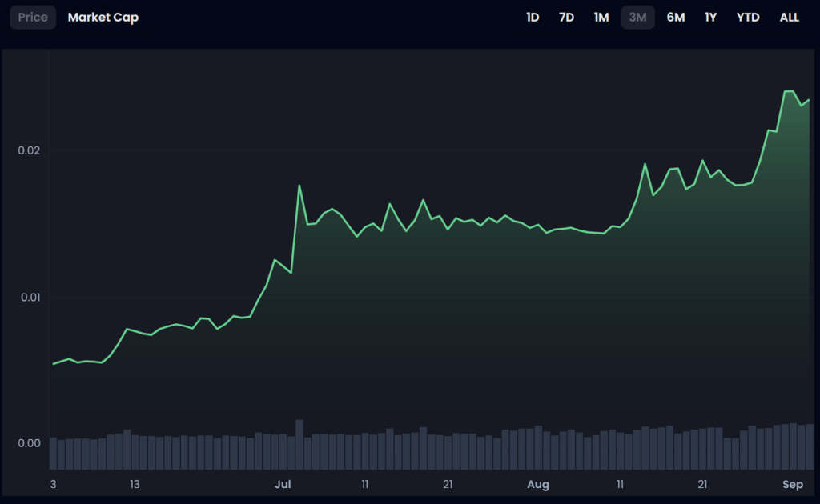Click the 13 date label on axis
The height and width of the screenshot is (504, 820).
click(x=135, y=484)
